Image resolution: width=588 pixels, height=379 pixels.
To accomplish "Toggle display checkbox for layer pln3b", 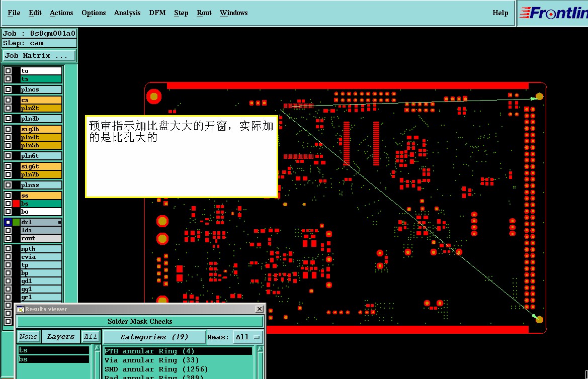I will coord(8,119).
